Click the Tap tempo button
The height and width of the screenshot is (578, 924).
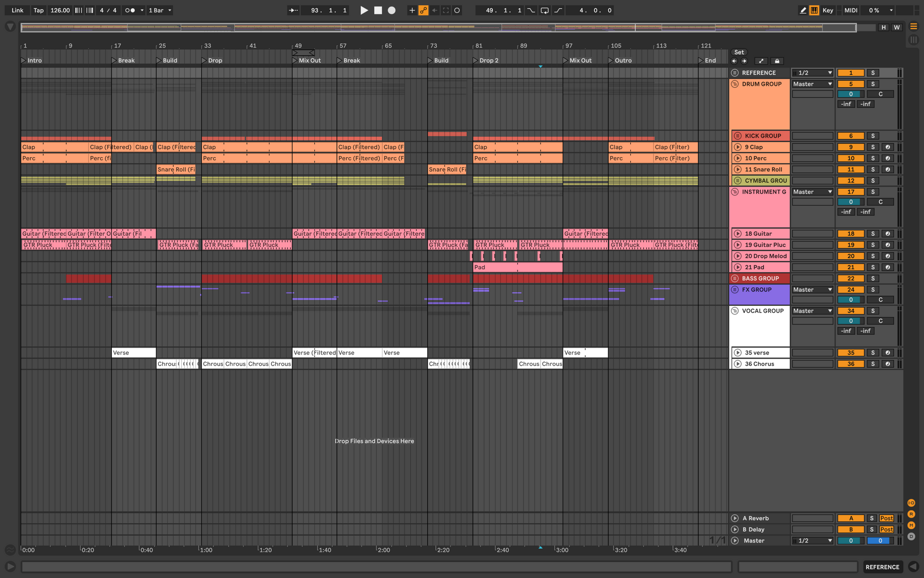click(38, 10)
